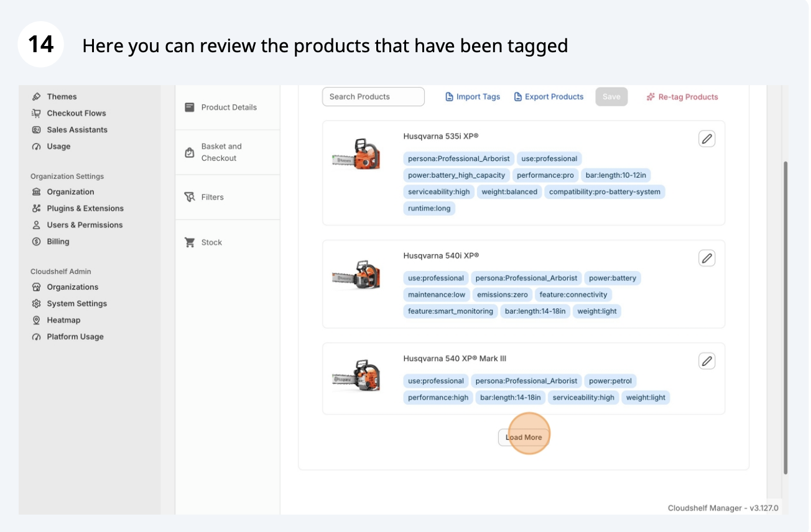Click the feature:connectivity tag
Viewport: 811px width, 532px height.
(573, 295)
